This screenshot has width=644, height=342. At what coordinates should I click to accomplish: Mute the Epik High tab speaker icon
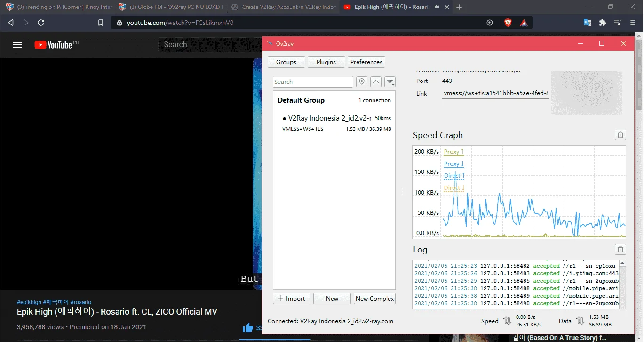coord(437,7)
